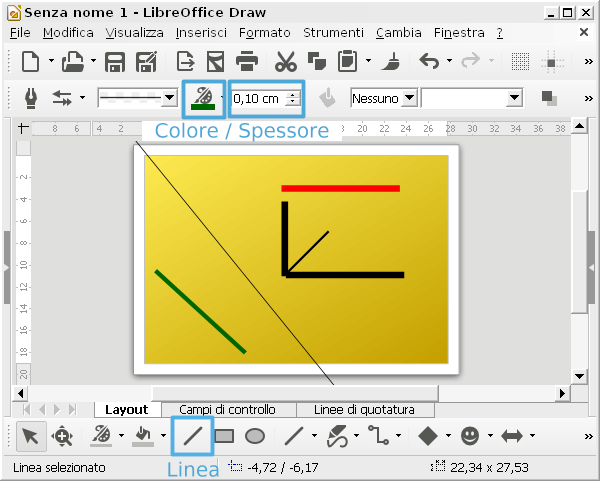Choose the Rectangle shape tool
Viewport: 600px width, 481px height.
(x=224, y=436)
